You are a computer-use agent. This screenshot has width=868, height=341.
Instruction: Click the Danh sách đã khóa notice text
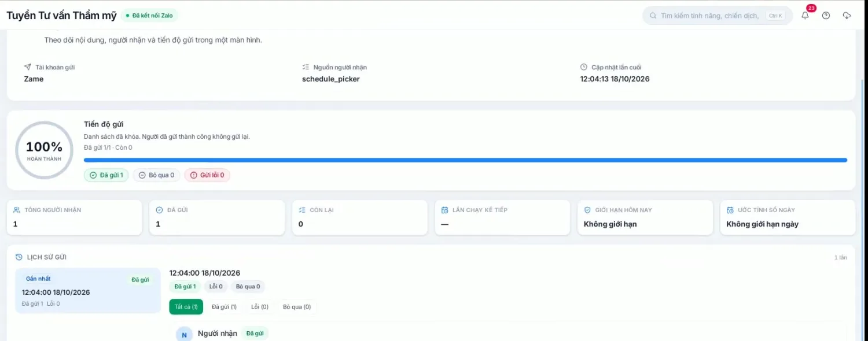[167, 137]
